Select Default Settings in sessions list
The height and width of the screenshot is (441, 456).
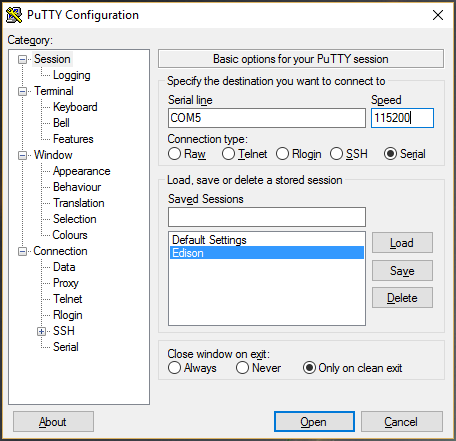pyautogui.click(x=267, y=240)
